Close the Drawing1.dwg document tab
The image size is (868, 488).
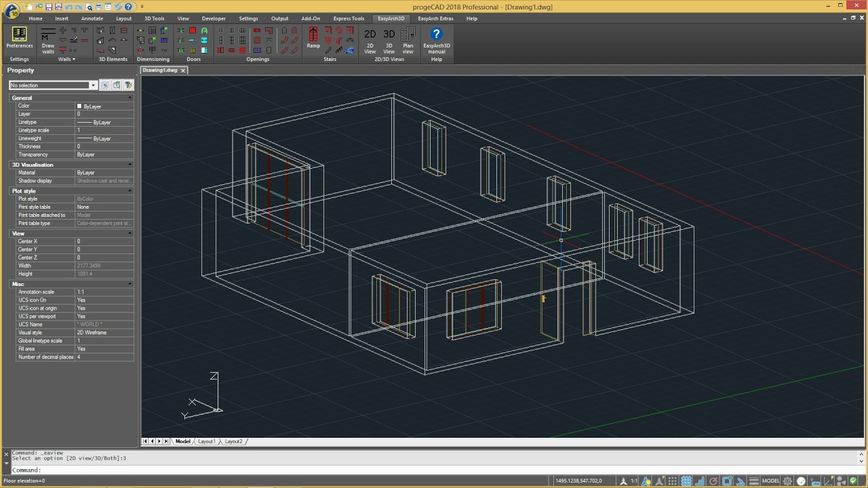[183, 70]
